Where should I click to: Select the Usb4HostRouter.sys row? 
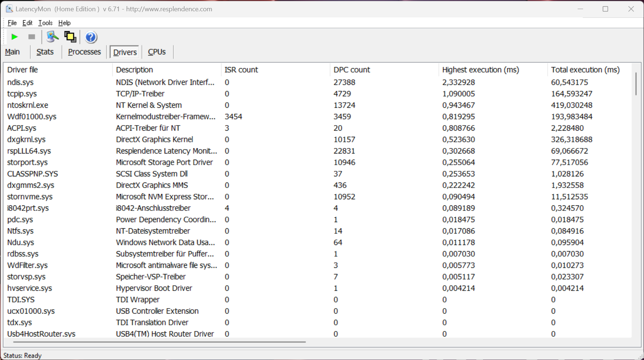pyautogui.click(x=318, y=333)
